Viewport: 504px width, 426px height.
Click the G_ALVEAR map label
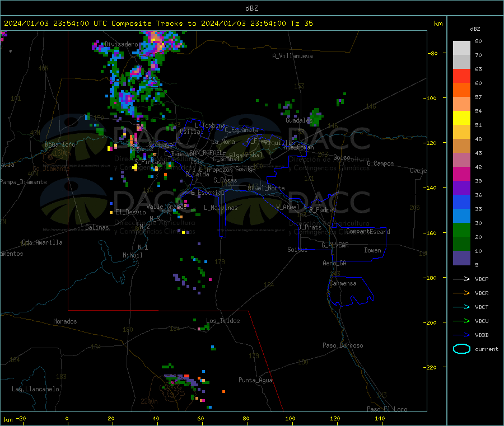click(335, 245)
